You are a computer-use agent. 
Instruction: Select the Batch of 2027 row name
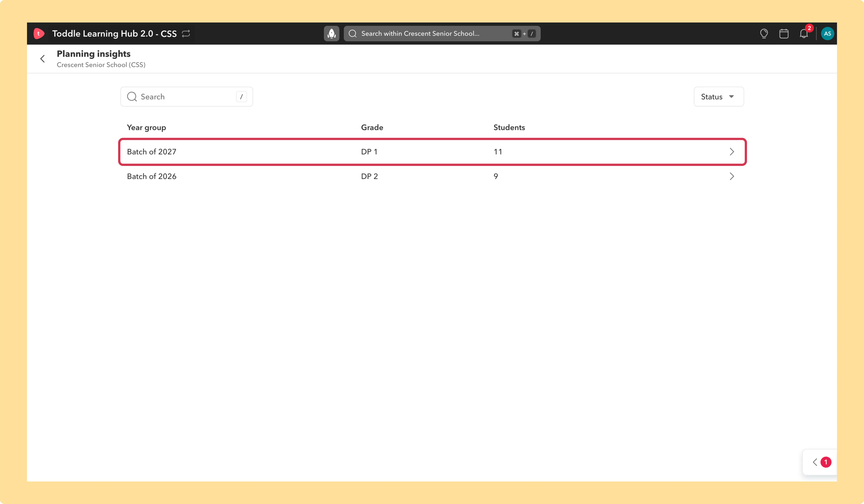152,152
